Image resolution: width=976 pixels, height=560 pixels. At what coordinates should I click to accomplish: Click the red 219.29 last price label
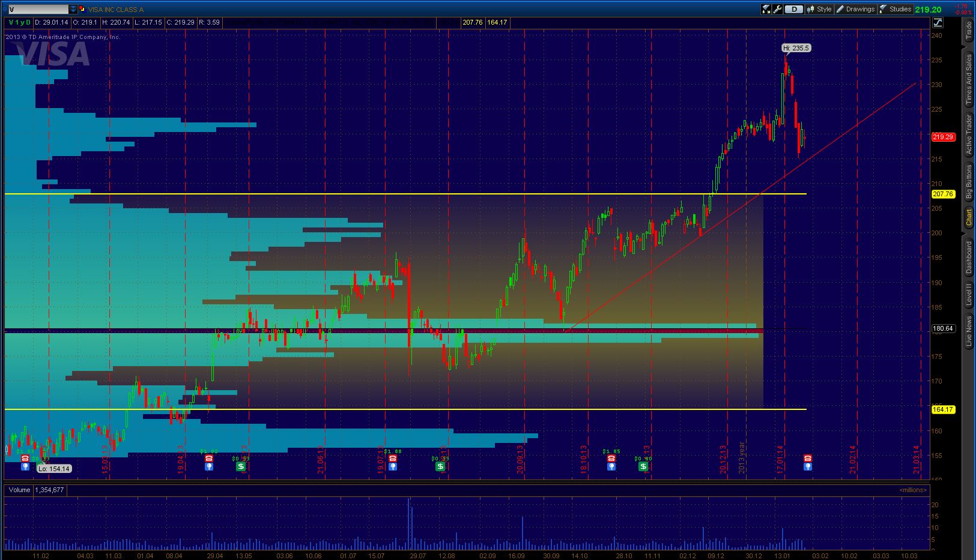(x=943, y=137)
